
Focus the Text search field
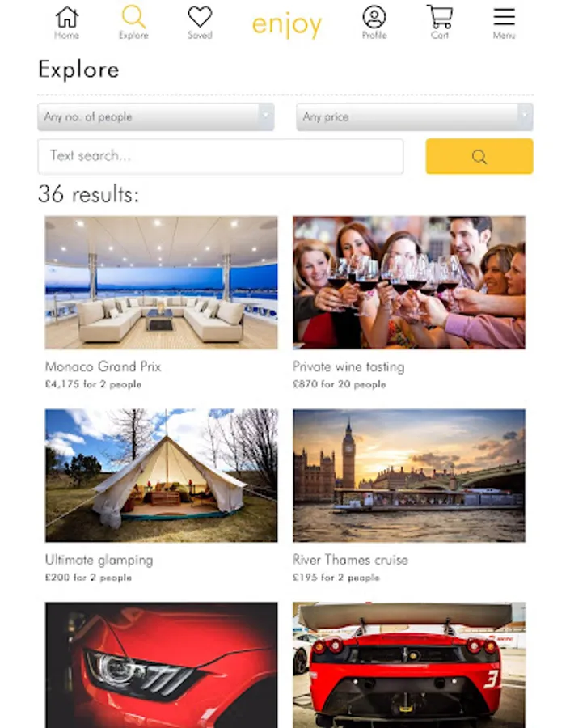221,156
